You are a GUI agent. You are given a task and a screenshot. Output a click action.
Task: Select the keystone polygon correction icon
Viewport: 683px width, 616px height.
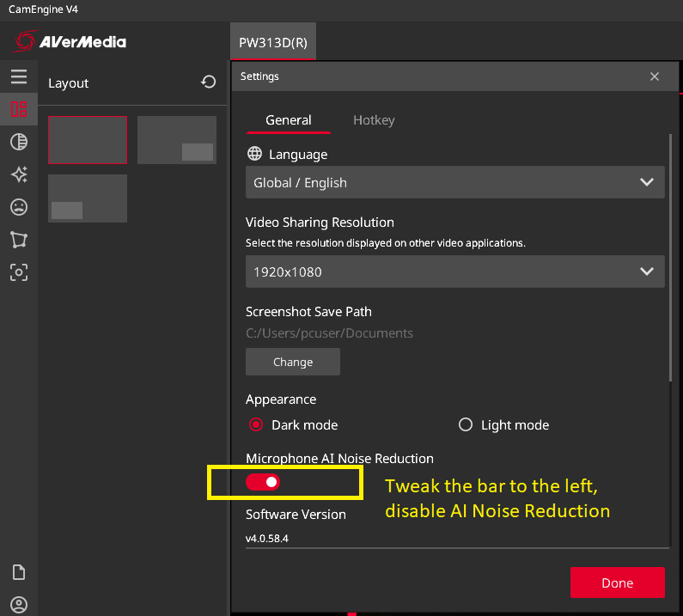pos(19,240)
